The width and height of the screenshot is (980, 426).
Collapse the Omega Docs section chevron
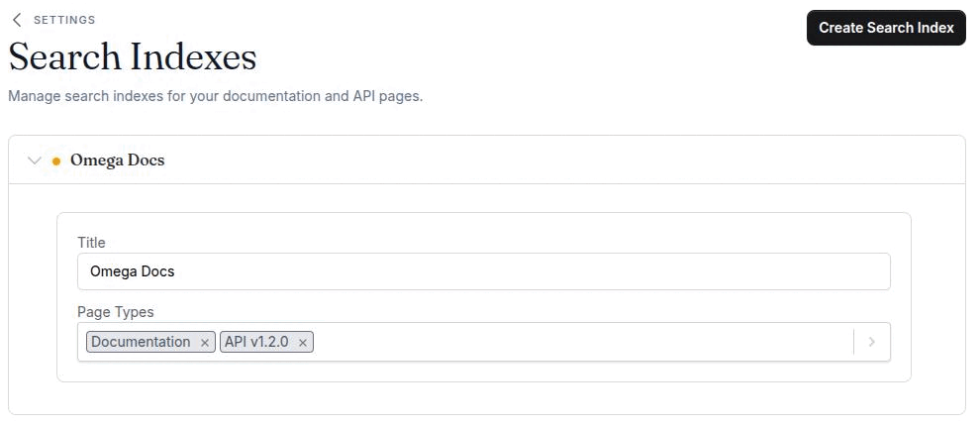point(35,160)
